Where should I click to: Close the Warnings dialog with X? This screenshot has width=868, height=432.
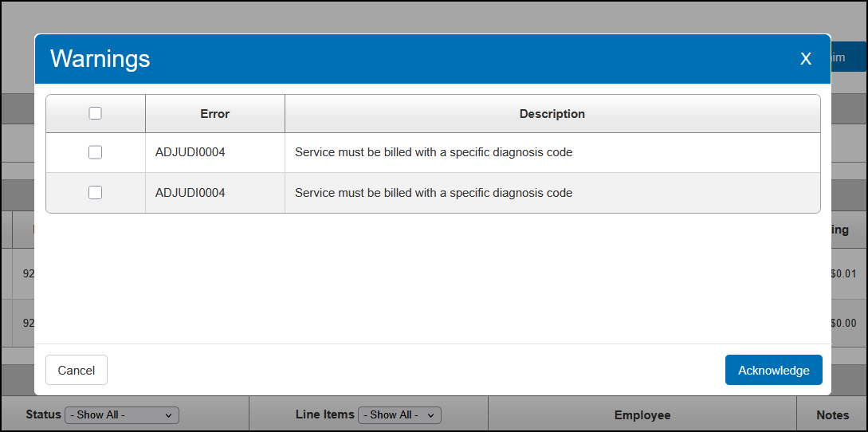coord(806,59)
